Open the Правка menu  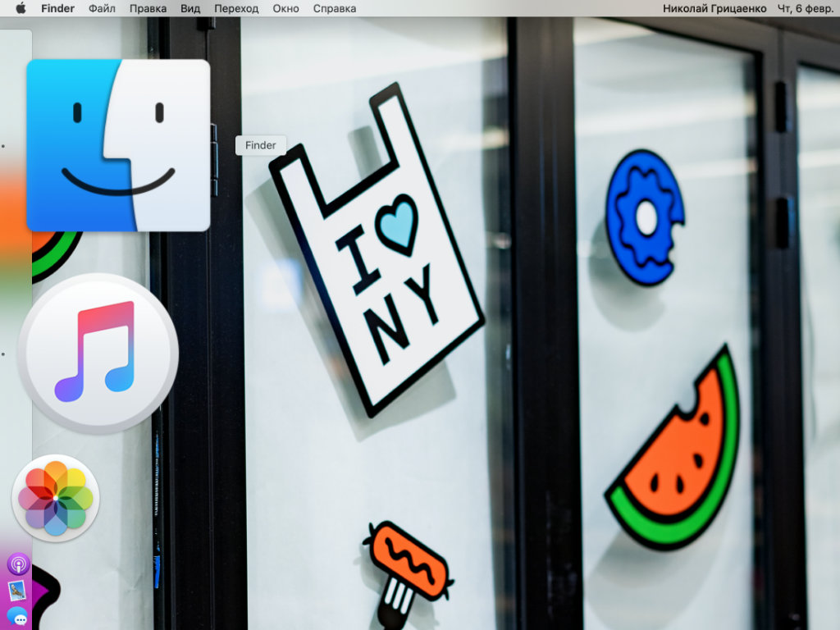point(148,8)
